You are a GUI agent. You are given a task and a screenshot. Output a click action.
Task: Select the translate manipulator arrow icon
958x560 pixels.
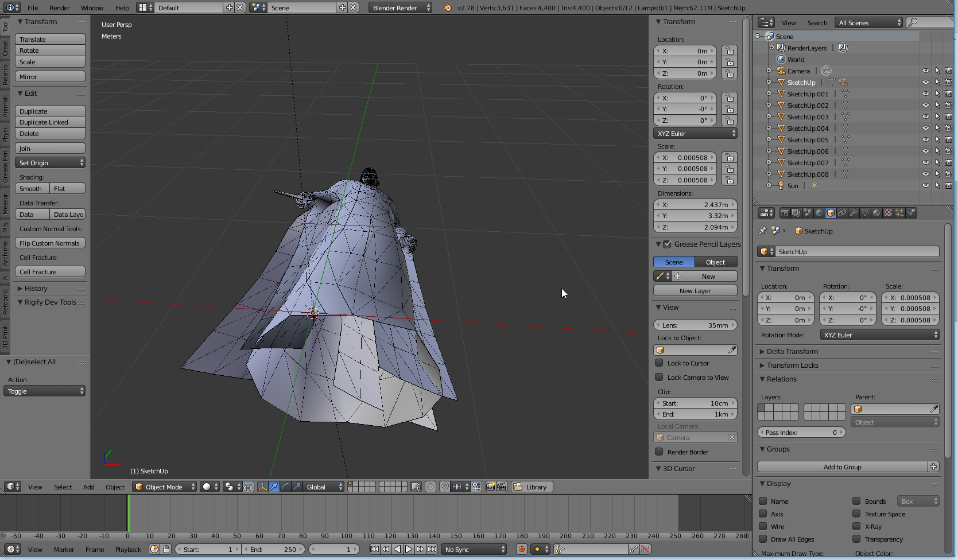pyautogui.click(x=274, y=487)
